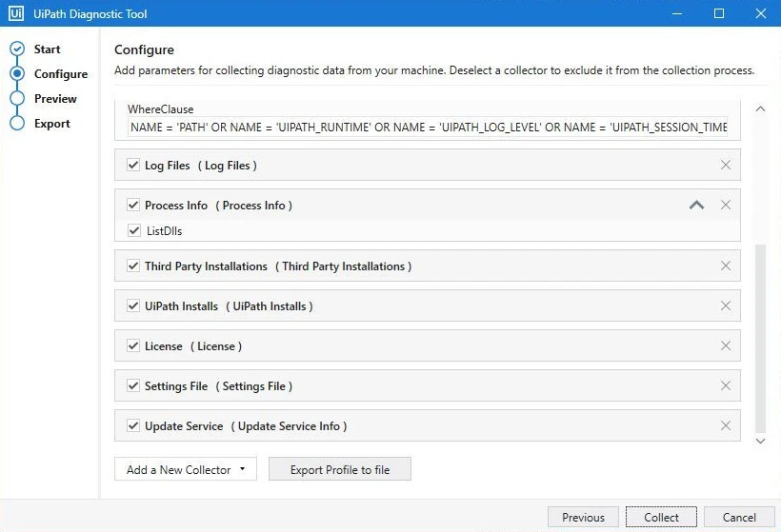Image resolution: width=781 pixels, height=532 pixels.
Task: Uncheck the Settings File checkbox
Action: 133,385
